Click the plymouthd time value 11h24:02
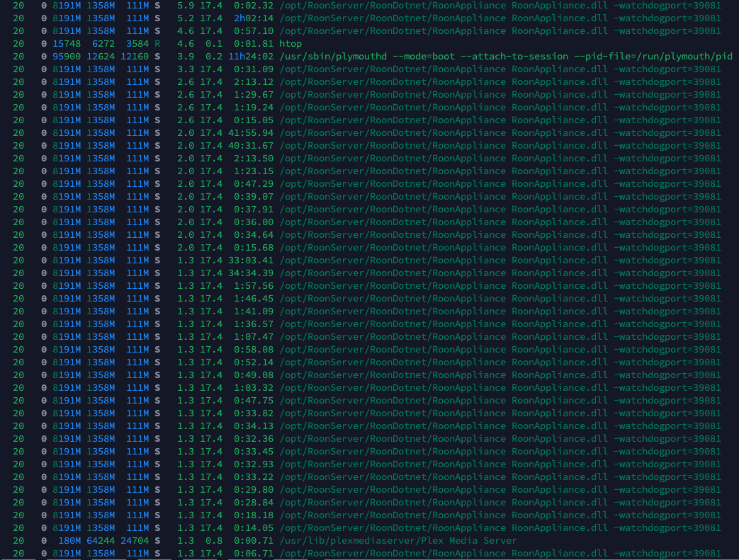The image size is (739, 560). [x=251, y=57]
